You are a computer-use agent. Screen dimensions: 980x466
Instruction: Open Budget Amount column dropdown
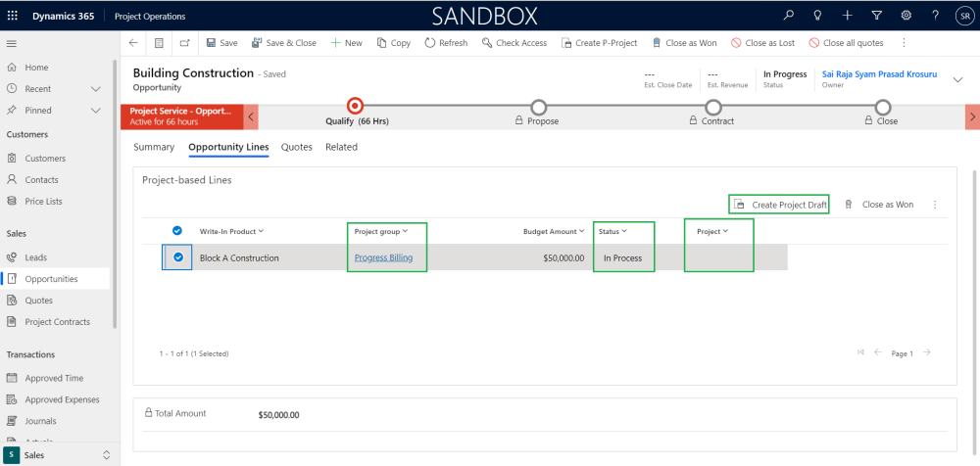point(554,231)
